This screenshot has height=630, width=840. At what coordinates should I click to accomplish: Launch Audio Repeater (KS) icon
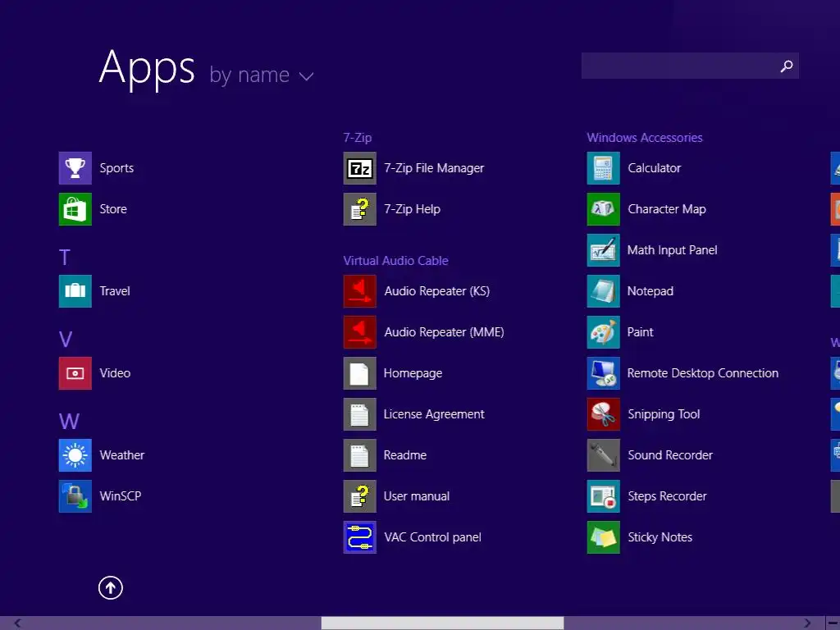pyautogui.click(x=359, y=291)
